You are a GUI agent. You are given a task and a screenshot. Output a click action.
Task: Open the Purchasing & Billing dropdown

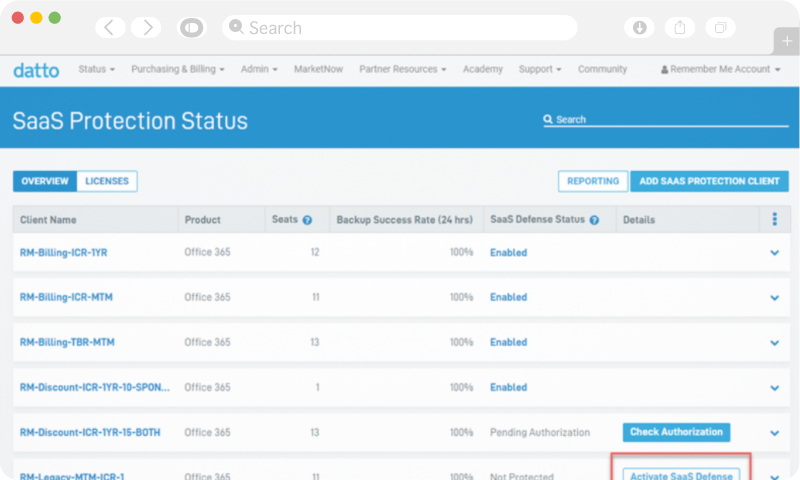pos(178,69)
